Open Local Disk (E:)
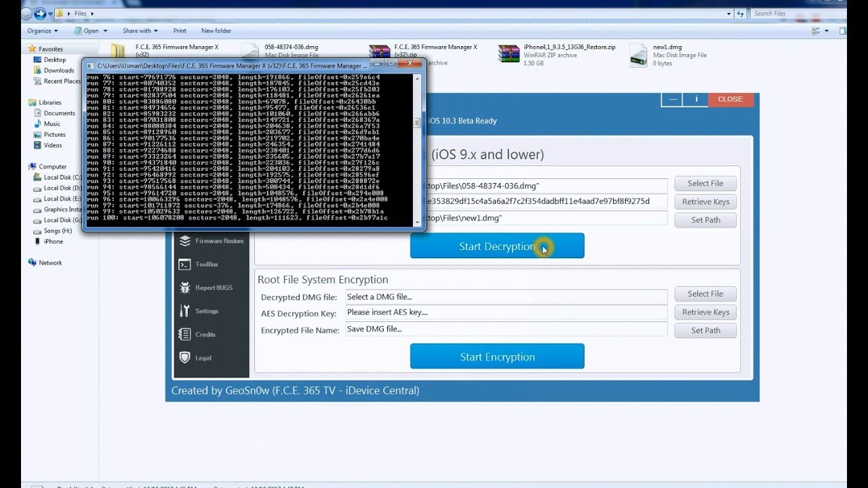 coord(57,199)
